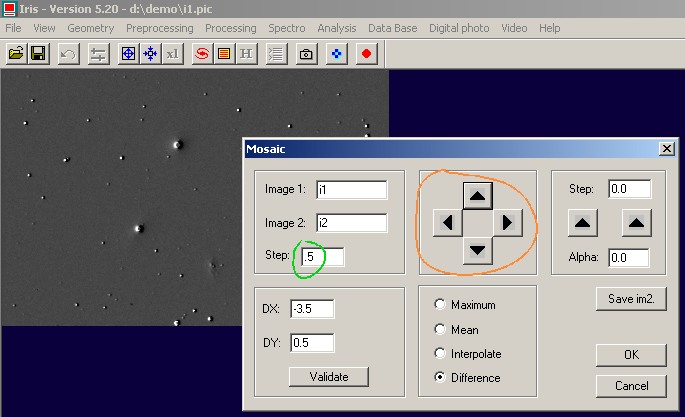Click the Save im2. button
The width and height of the screenshot is (685, 417).
click(631, 299)
